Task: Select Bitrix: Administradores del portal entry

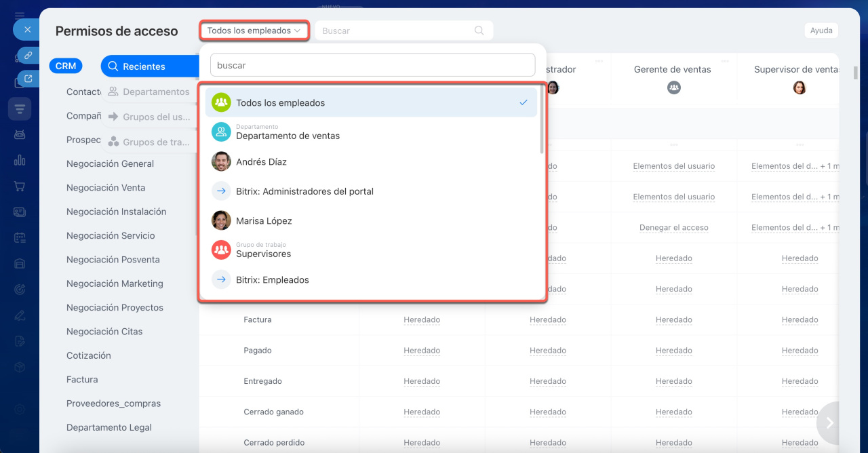Action: pyautogui.click(x=304, y=191)
